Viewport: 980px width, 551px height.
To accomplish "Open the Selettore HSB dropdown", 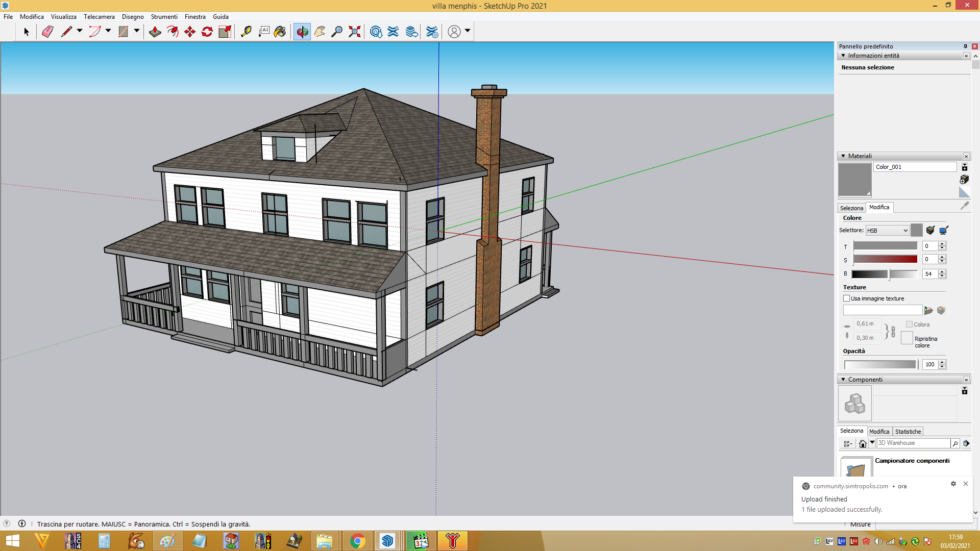I will tap(887, 231).
